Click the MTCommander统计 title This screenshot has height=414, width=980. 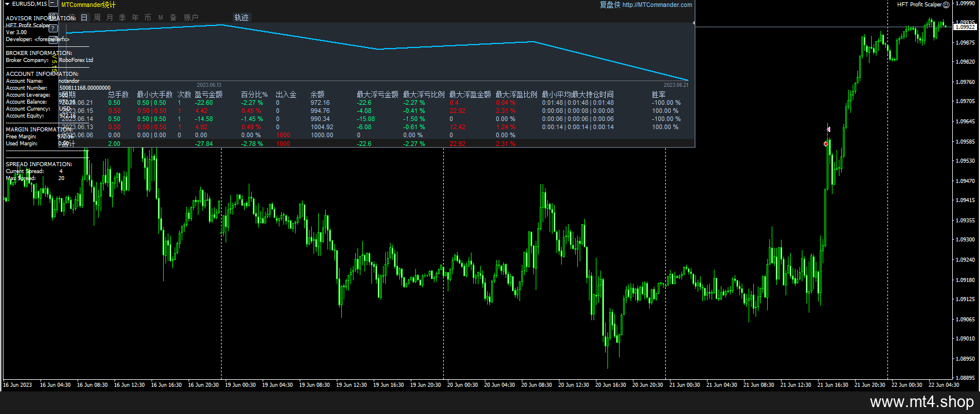(89, 5)
